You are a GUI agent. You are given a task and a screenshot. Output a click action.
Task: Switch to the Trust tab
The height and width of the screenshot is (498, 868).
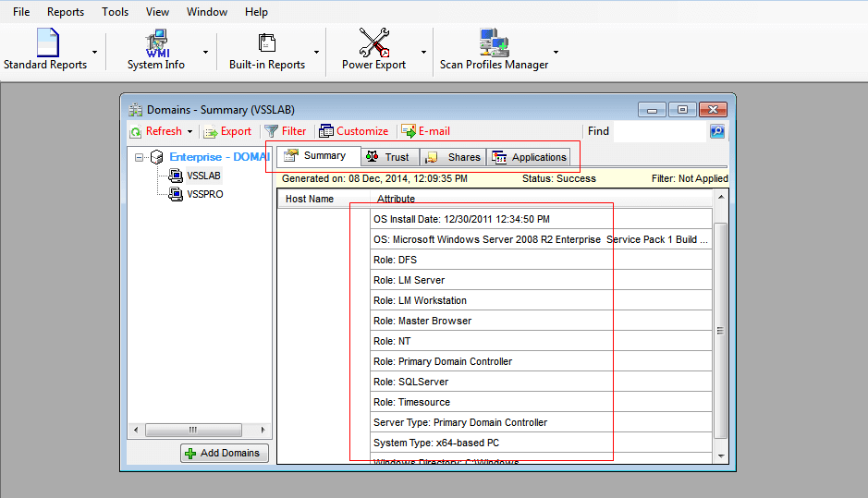[390, 157]
